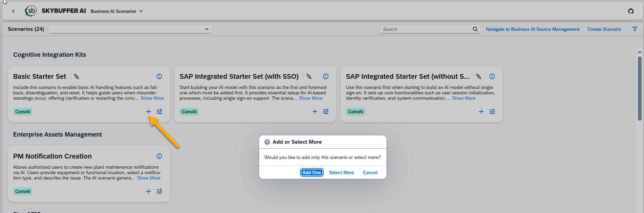Click the scrollbar up arrow
The height and width of the screenshot is (213, 644).
click(x=640, y=52)
